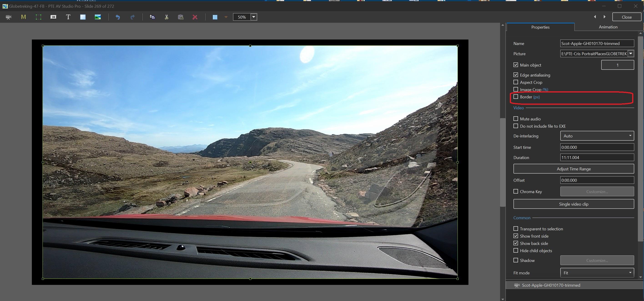The height and width of the screenshot is (301, 644).
Task: Click the bottom-right selection handle of the video
Action: tap(458, 279)
